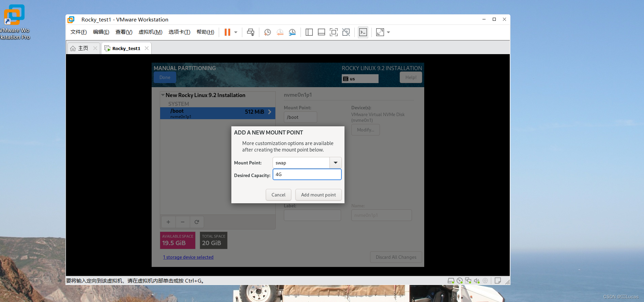
Task: Click the hard disk status bar icon
Action: click(451, 281)
